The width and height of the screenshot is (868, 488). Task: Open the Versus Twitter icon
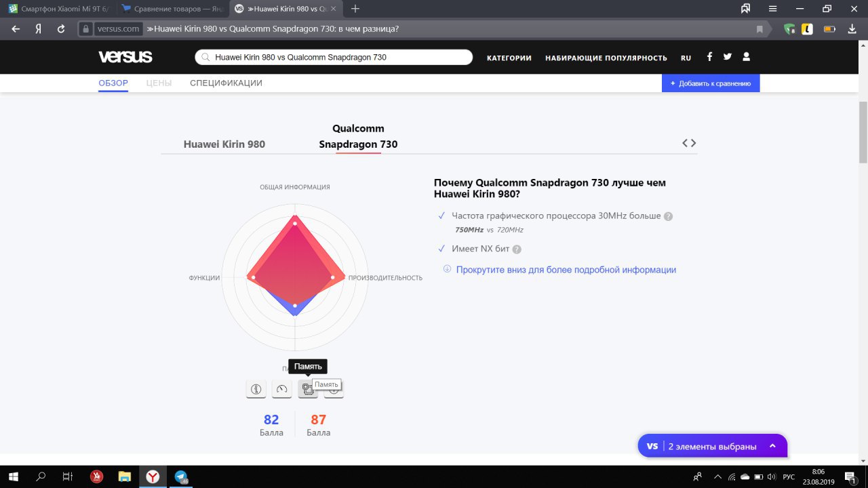(x=727, y=57)
